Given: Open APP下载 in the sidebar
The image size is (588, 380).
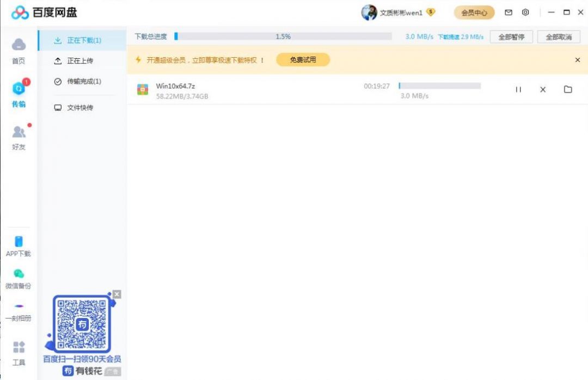Looking at the screenshot, I should 19,247.
